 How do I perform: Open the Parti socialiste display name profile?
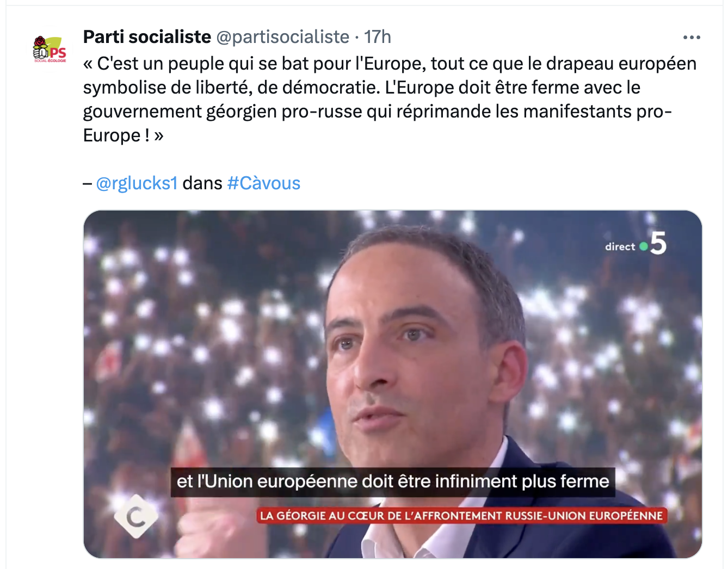(147, 37)
